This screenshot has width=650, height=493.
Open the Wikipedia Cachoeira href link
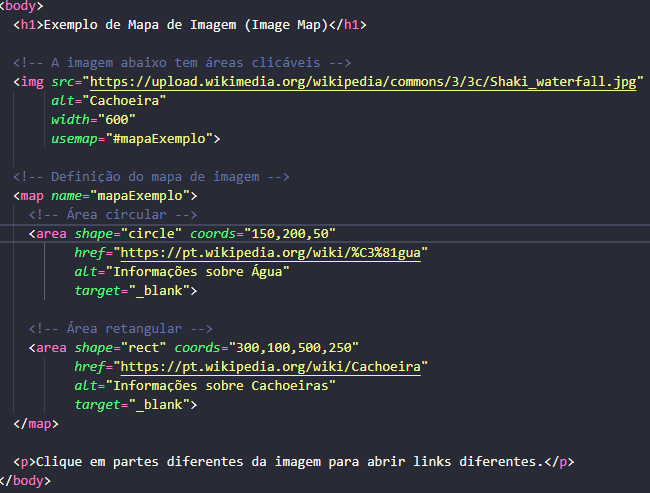pyautogui.click(x=272, y=367)
